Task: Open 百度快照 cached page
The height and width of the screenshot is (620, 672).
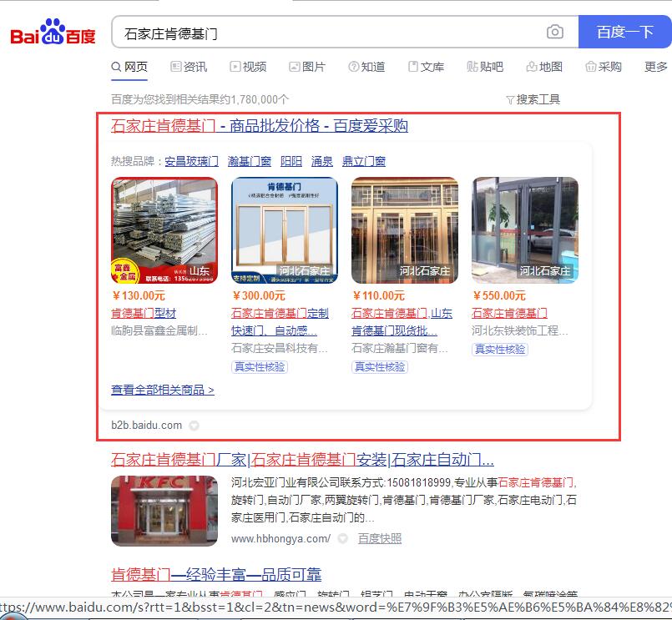Action: [380, 538]
